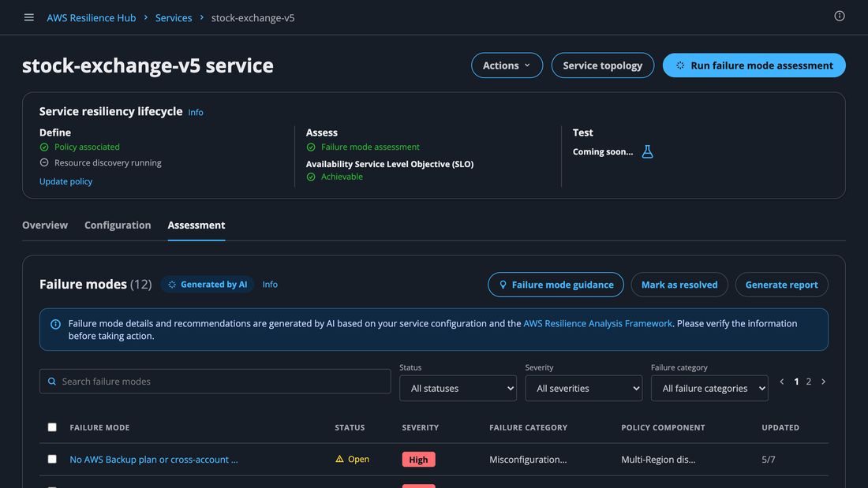Click the Policy associated link
This screenshot has height=488, width=868.
pyautogui.click(x=87, y=147)
